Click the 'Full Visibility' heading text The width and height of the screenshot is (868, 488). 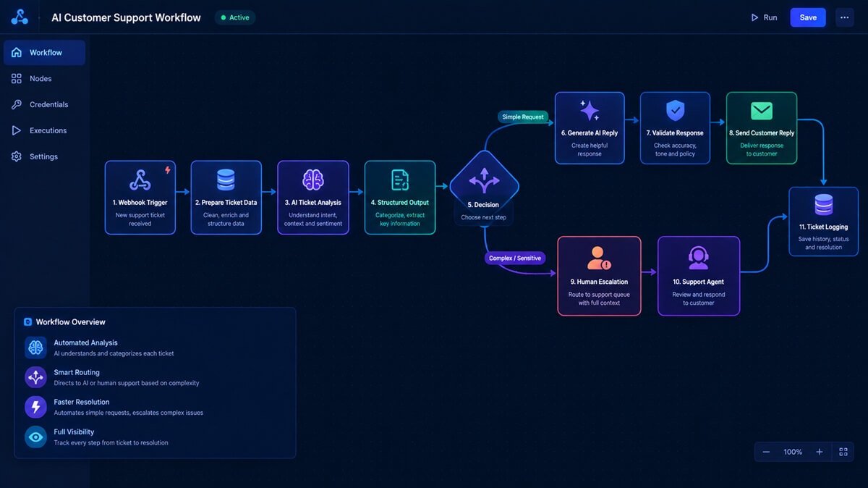pos(74,432)
